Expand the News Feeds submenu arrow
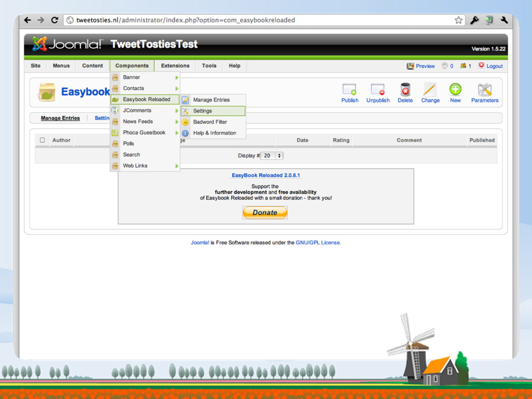532x399 pixels. (x=177, y=122)
